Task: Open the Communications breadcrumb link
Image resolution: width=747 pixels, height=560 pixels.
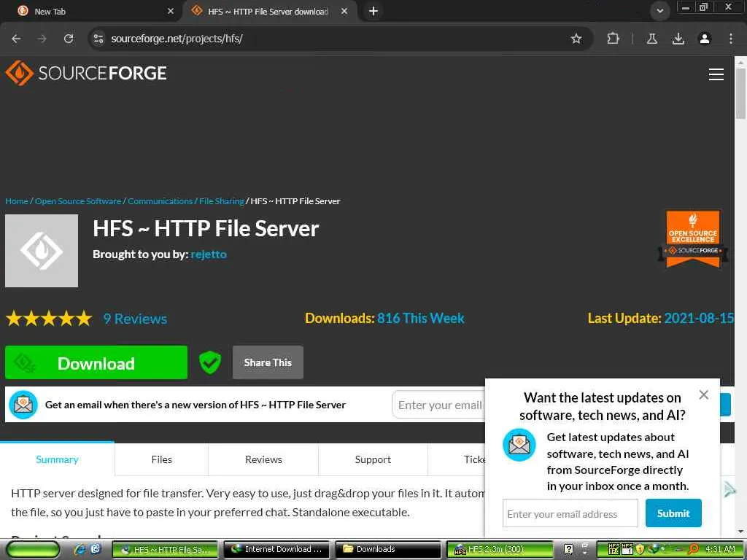Action: coord(160,201)
